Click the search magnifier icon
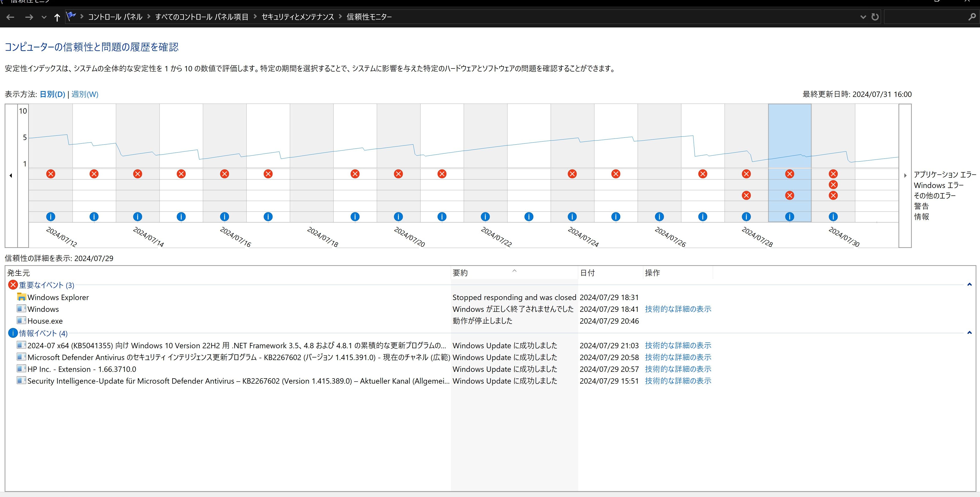980x497 pixels. 972,17
